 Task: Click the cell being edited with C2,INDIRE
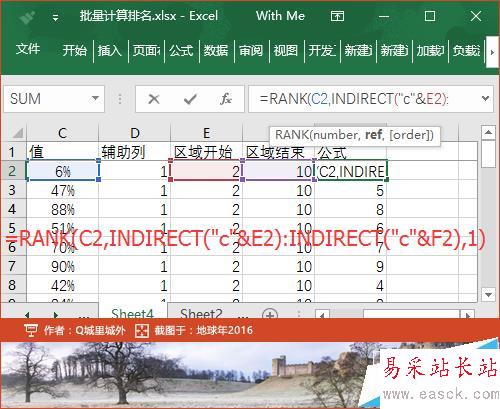point(351,171)
